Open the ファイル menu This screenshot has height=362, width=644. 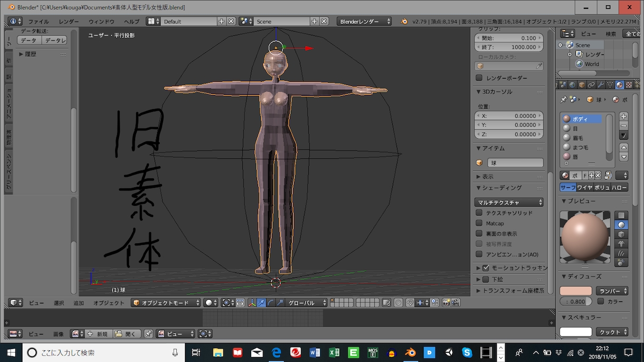click(x=39, y=22)
